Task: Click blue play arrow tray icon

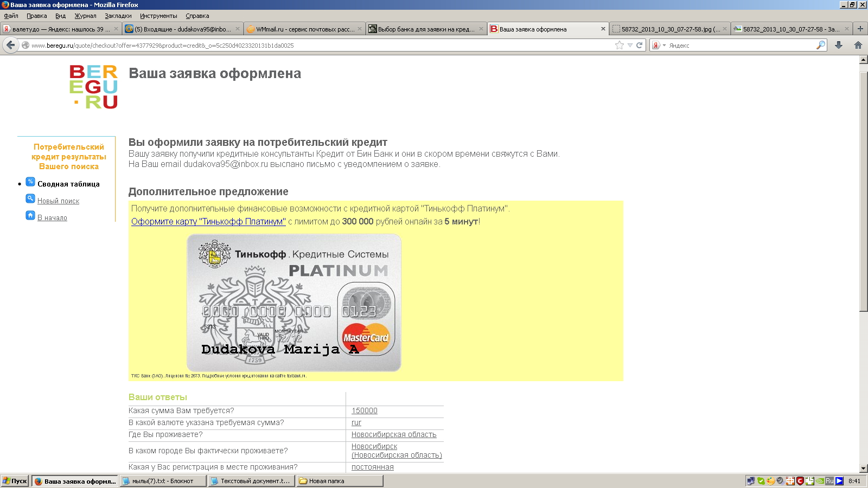Action: click(839, 481)
